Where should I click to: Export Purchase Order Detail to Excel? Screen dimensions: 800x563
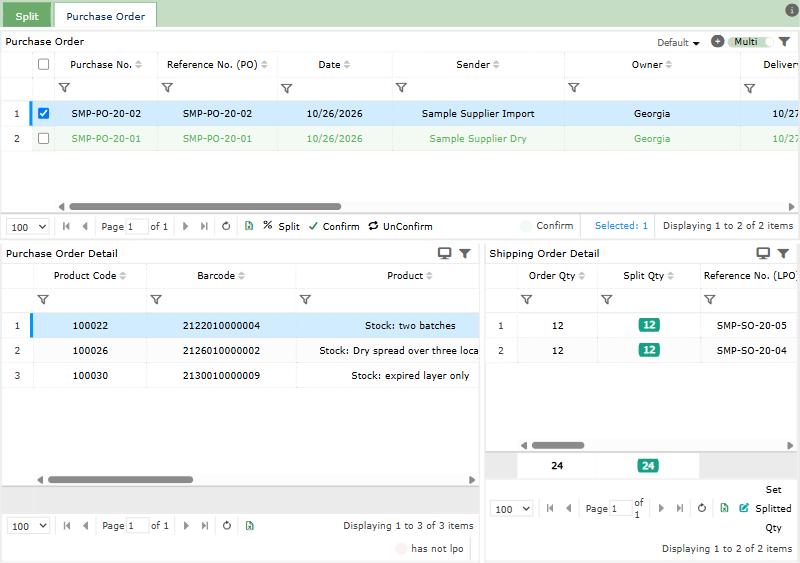tap(249, 526)
